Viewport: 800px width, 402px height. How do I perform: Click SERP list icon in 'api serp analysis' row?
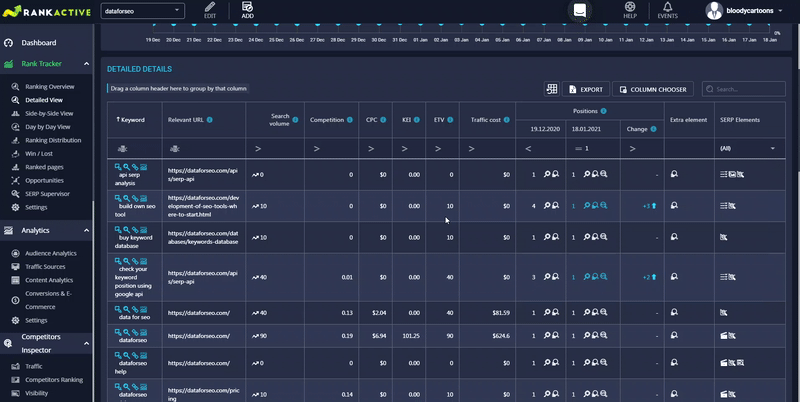(x=723, y=174)
